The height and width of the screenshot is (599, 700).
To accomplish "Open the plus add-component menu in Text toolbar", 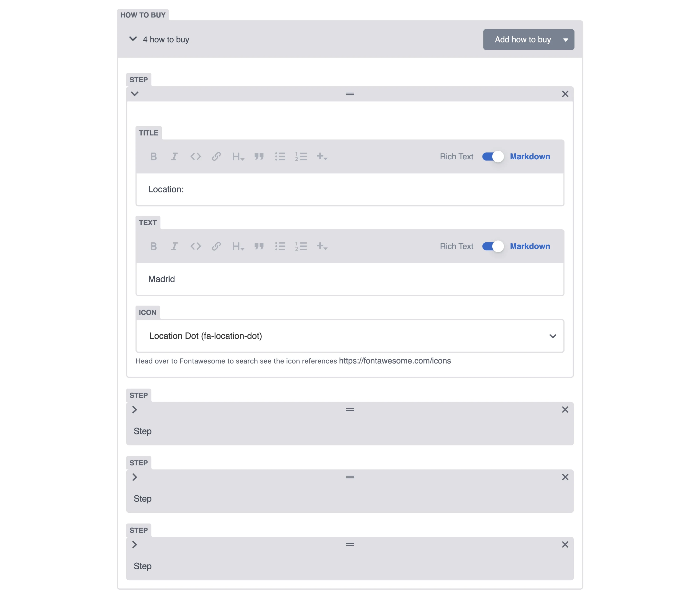I will click(322, 246).
